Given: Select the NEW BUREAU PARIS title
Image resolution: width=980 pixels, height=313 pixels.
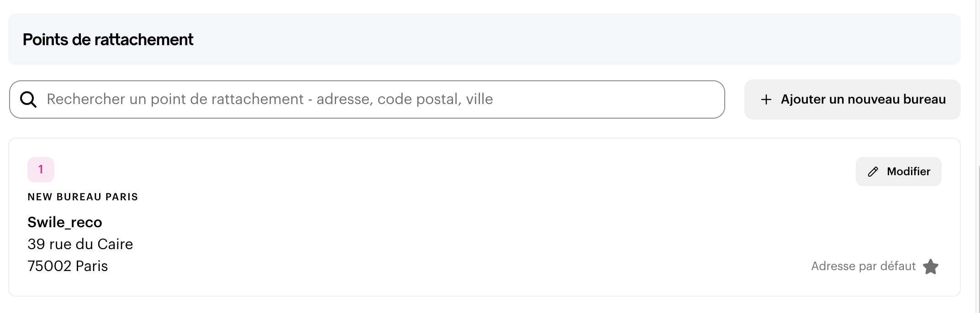Looking at the screenshot, I should [x=83, y=197].
